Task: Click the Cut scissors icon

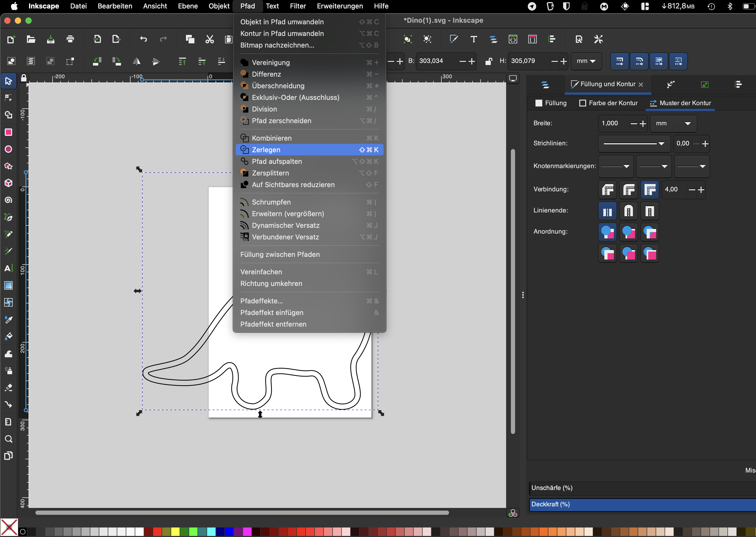Action: (209, 39)
